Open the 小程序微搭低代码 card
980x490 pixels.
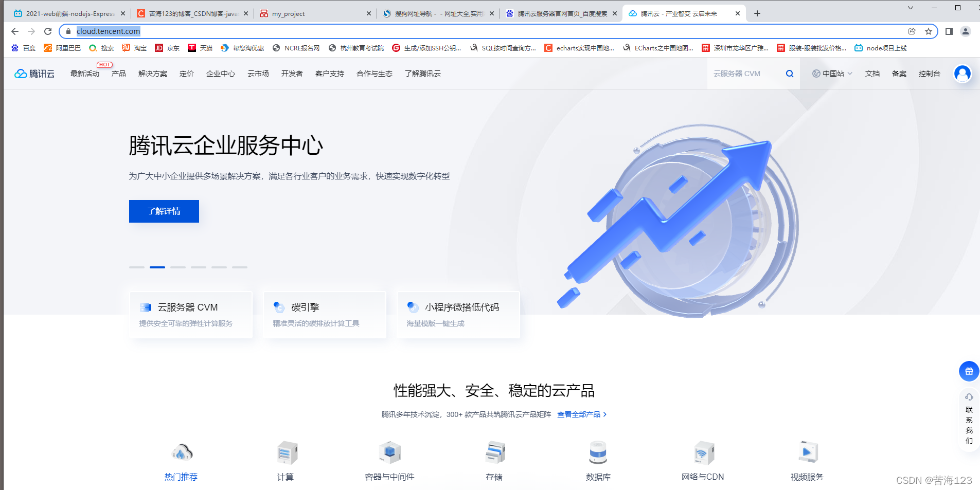[x=458, y=315]
